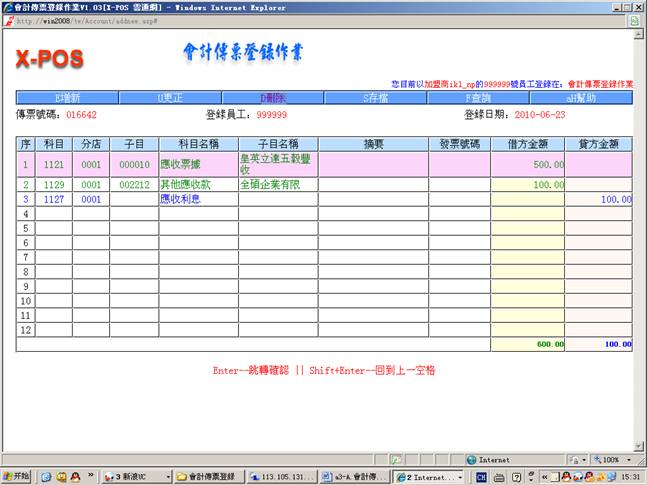The image size is (647, 485).
Task: Click the scroll up arrow on the page scrollbar
Action: click(x=640, y=33)
